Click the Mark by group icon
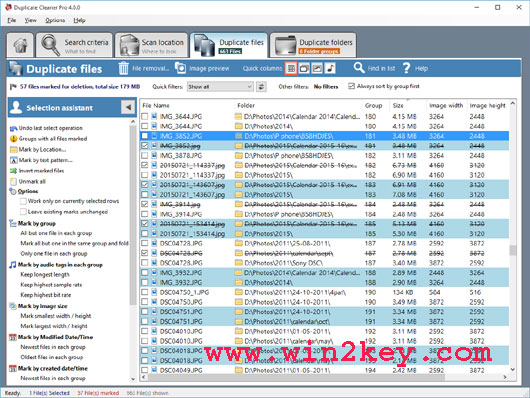The width and height of the screenshot is (530, 398). pyautogui.click(x=13, y=223)
